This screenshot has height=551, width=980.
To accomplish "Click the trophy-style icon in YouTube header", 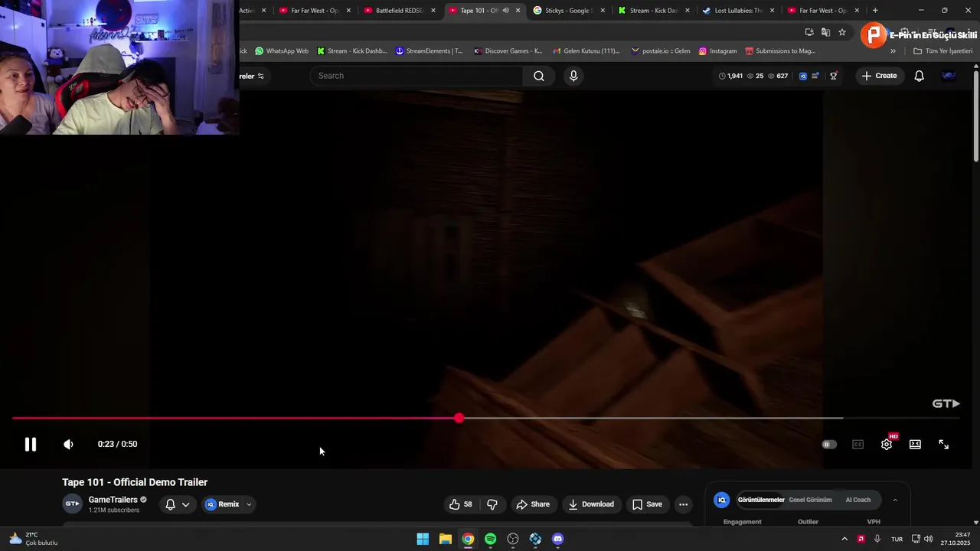I will [x=834, y=76].
